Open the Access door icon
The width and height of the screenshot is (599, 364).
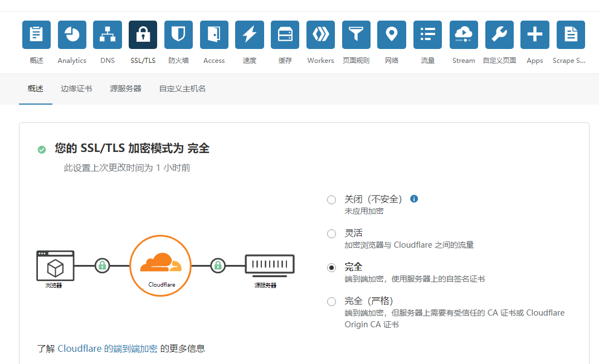coord(214,35)
